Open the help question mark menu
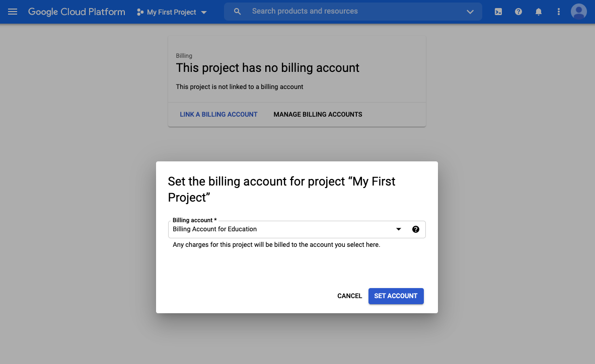 (518, 12)
